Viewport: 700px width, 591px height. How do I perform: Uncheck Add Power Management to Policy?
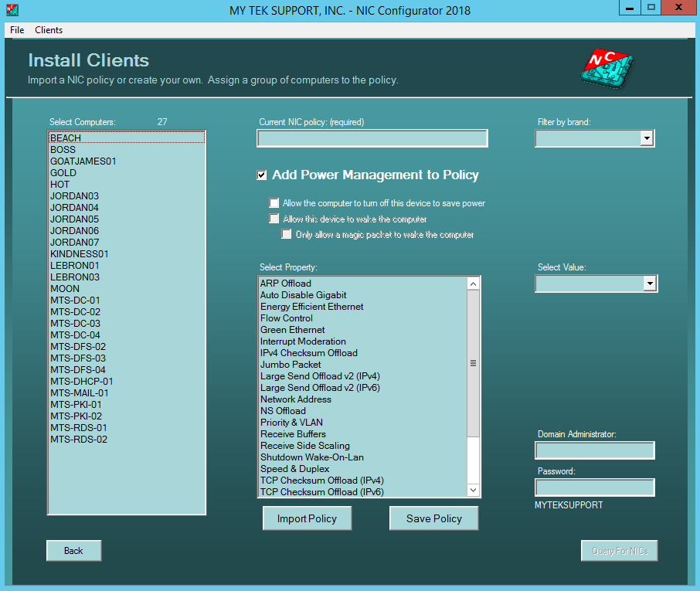point(261,175)
